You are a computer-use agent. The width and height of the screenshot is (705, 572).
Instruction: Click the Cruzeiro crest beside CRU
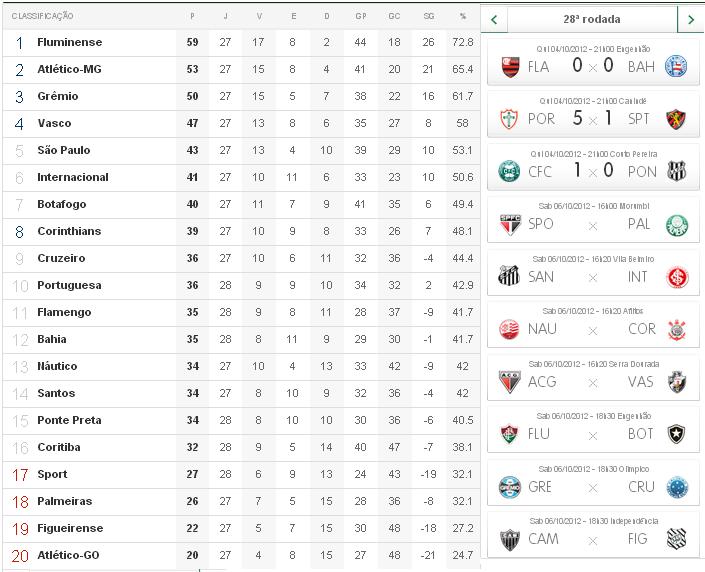tap(676, 487)
